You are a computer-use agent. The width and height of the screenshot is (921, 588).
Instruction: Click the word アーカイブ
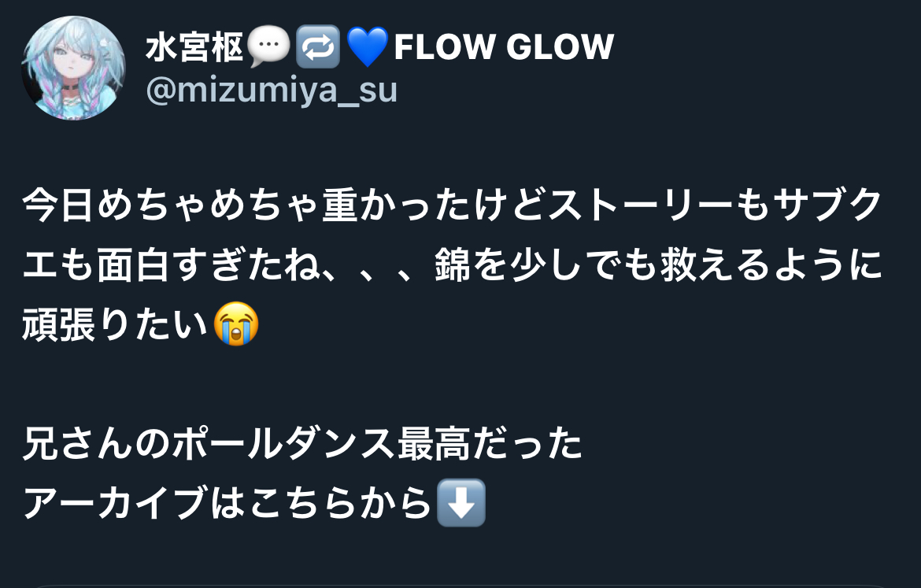click(x=116, y=504)
